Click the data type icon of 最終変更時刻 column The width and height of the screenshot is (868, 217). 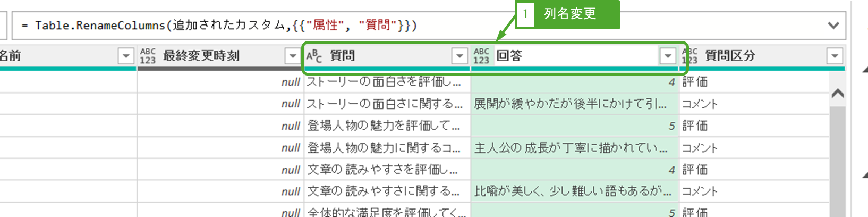click(148, 56)
